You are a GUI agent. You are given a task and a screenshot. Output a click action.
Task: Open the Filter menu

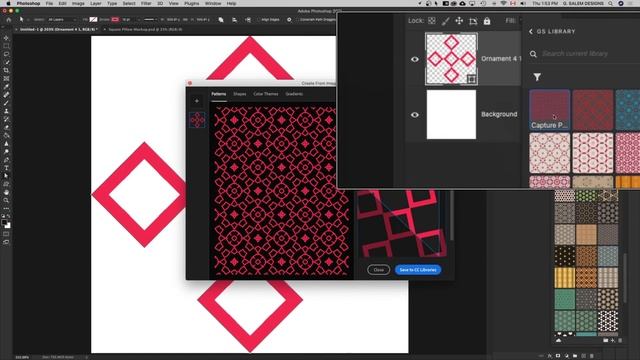pos(146,3)
